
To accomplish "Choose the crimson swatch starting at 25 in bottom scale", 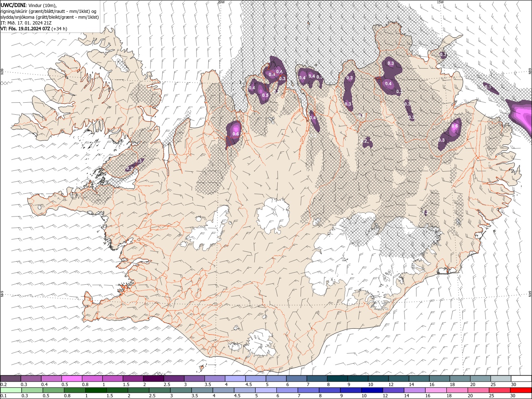I will pyautogui.click(x=500, y=390).
